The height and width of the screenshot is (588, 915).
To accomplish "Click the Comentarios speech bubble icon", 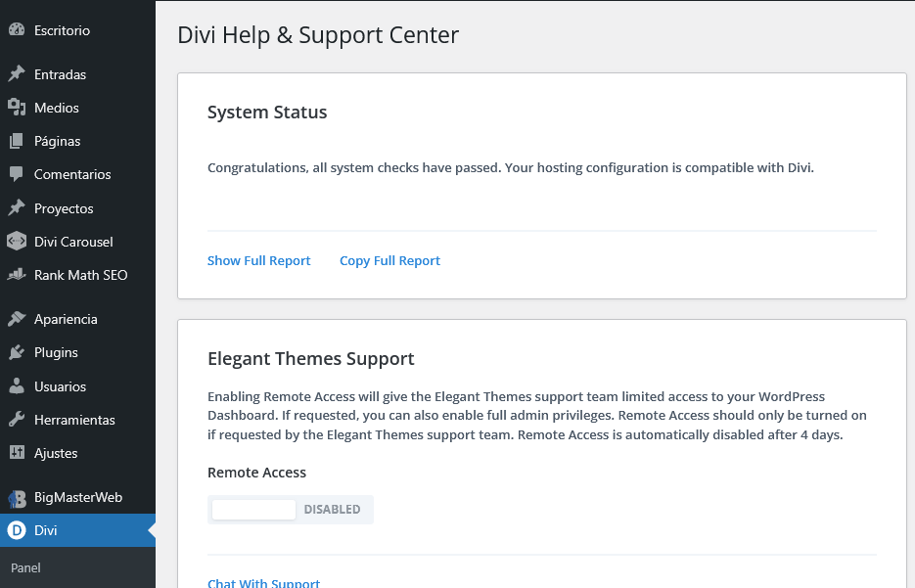I will click(16, 174).
